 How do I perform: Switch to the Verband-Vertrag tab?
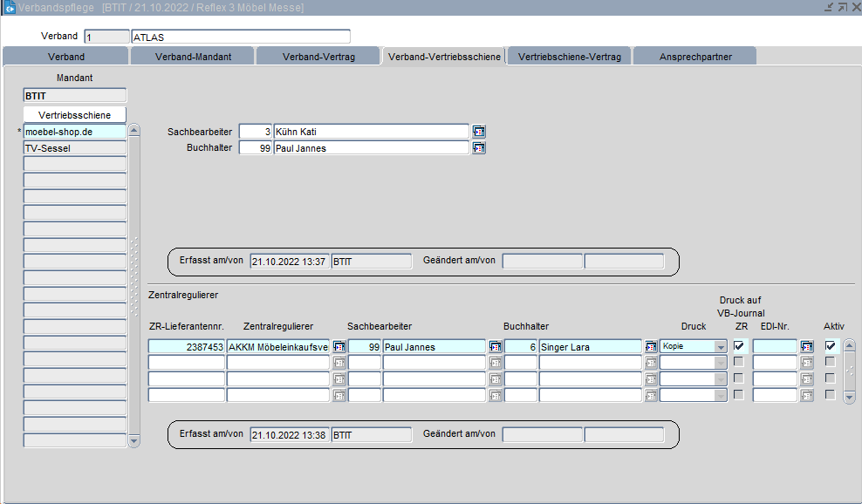click(318, 57)
